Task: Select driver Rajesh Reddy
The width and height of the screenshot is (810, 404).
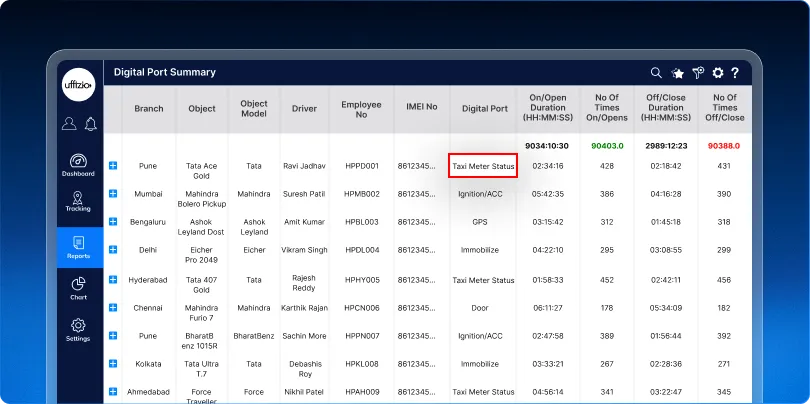Action: pos(304,283)
